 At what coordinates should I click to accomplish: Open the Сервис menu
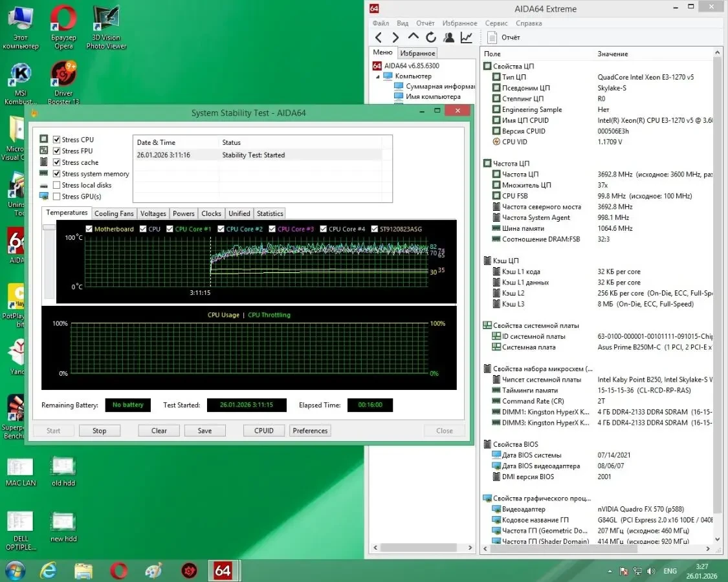[x=496, y=23]
